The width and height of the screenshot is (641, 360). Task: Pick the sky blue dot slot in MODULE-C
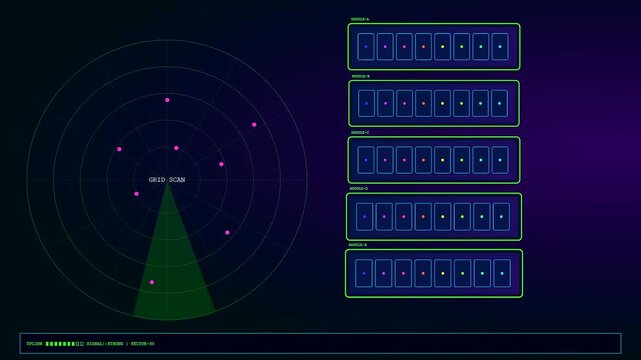(x=500, y=160)
